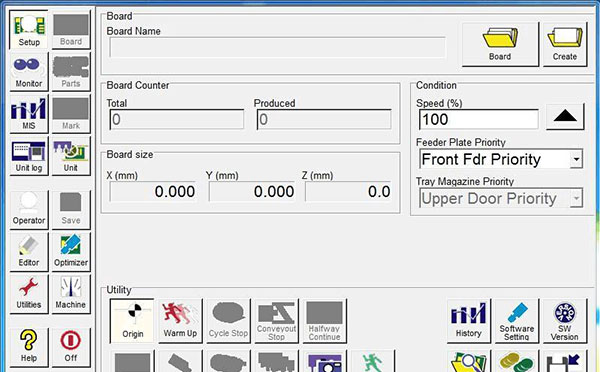The width and height of the screenshot is (600, 372).
Task: Click the Create board button
Action: pos(565,44)
